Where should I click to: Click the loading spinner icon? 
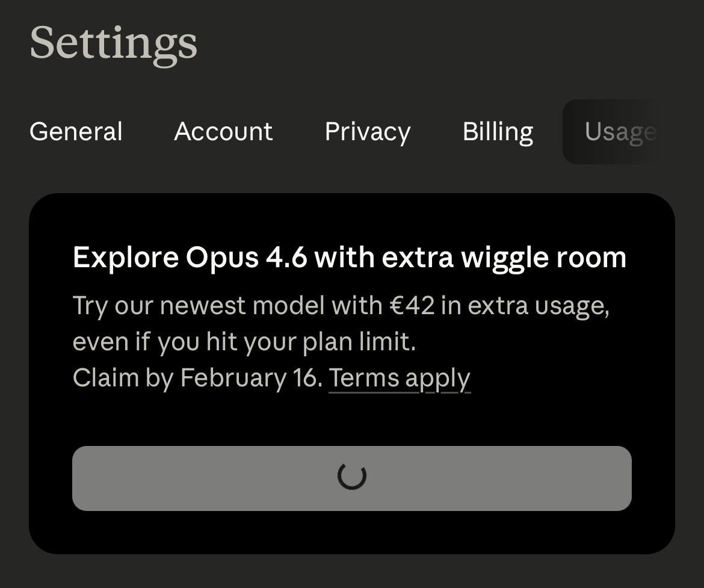click(352, 476)
